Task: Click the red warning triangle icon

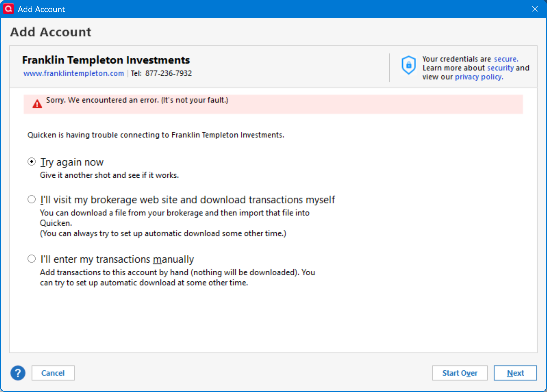Action: tap(37, 104)
